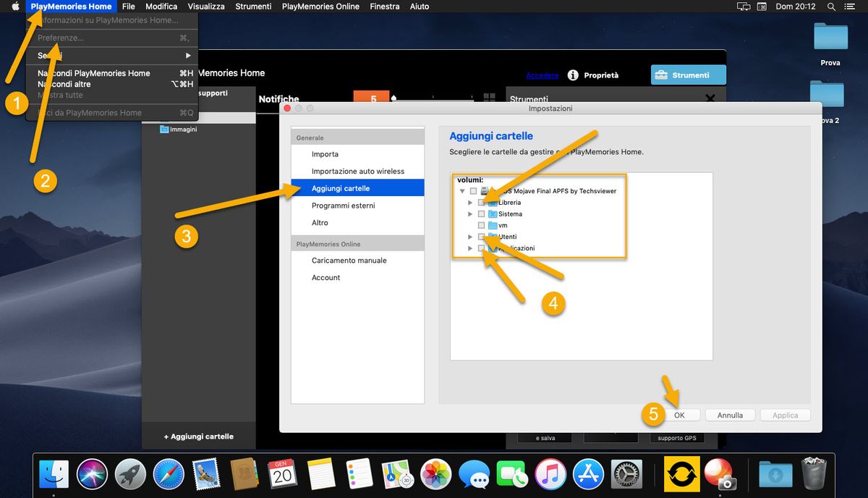Screen dimensions: 868x498
Task: Open the Visualizza menu
Action: [x=206, y=7]
